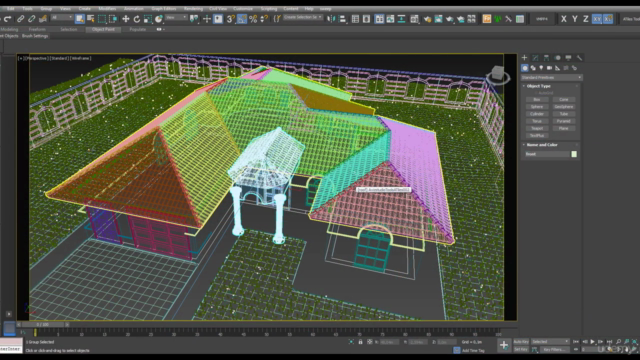
Task: Restrict transform to Y axis
Action: click(x=575, y=19)
